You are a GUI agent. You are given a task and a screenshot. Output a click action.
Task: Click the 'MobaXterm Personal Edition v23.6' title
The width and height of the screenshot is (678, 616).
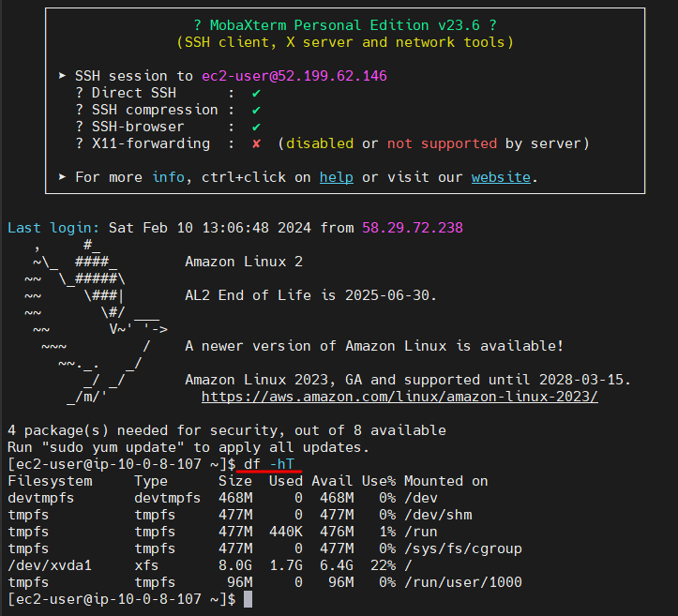[x=344, y=25]
